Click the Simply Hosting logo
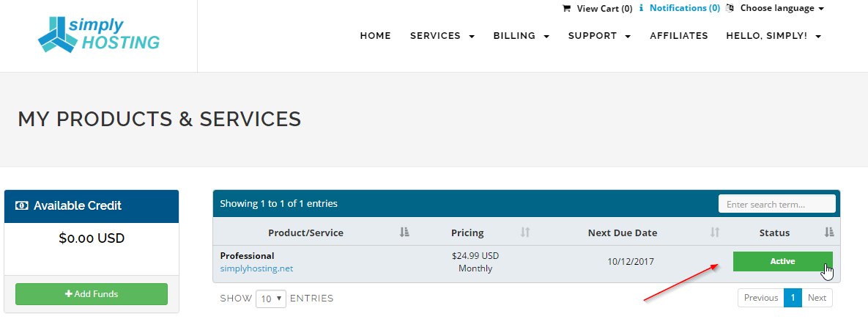This screenshot has height=322, width=868. pos(99,34)
